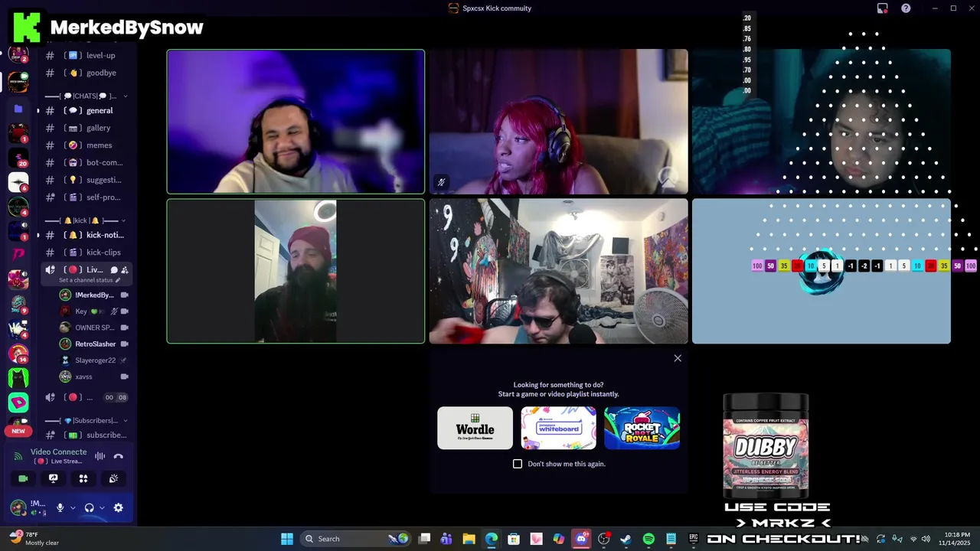Disconnect from the voice channel

[118, 456]
